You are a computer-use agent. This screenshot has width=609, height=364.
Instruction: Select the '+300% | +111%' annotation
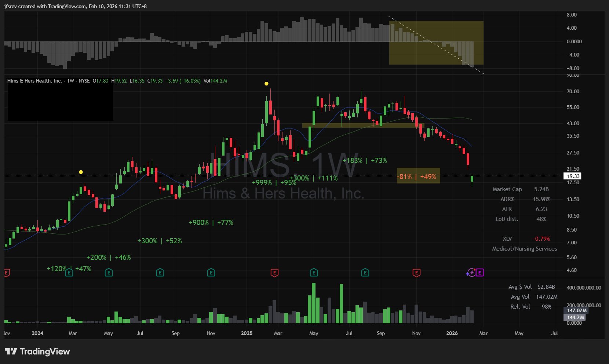click(313, 178)
